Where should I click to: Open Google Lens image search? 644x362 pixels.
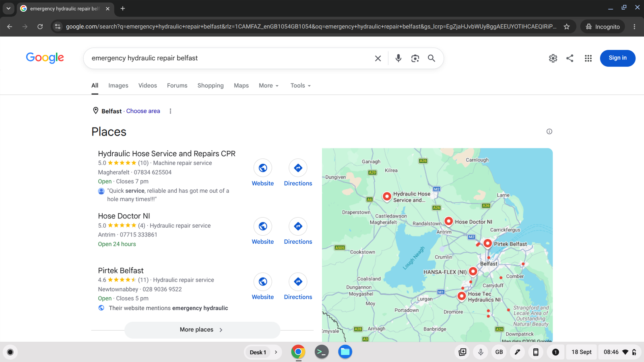click(x=415, y=58)
